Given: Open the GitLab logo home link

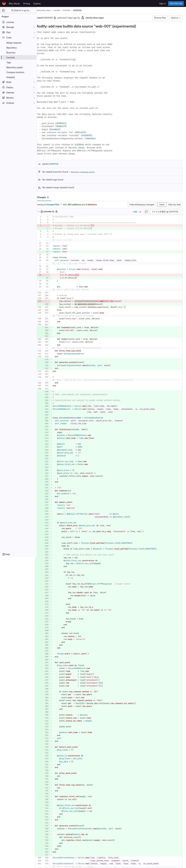Looking at the screenshot, I should [4, 3].
